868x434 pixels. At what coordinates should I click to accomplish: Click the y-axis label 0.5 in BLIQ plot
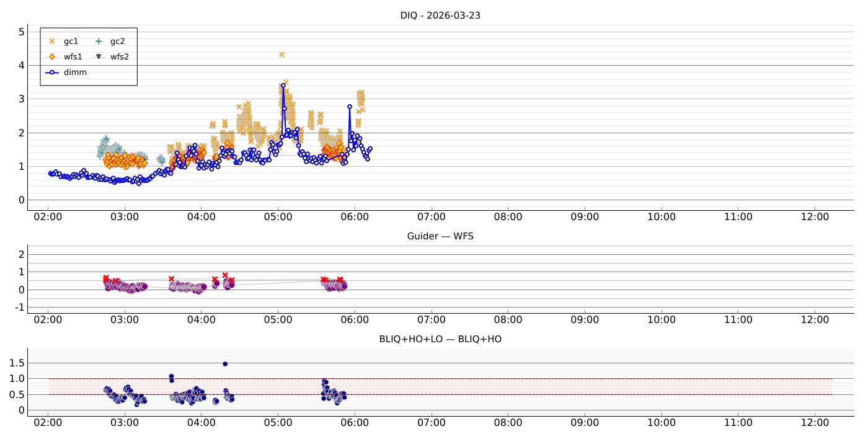click(17, 394)
